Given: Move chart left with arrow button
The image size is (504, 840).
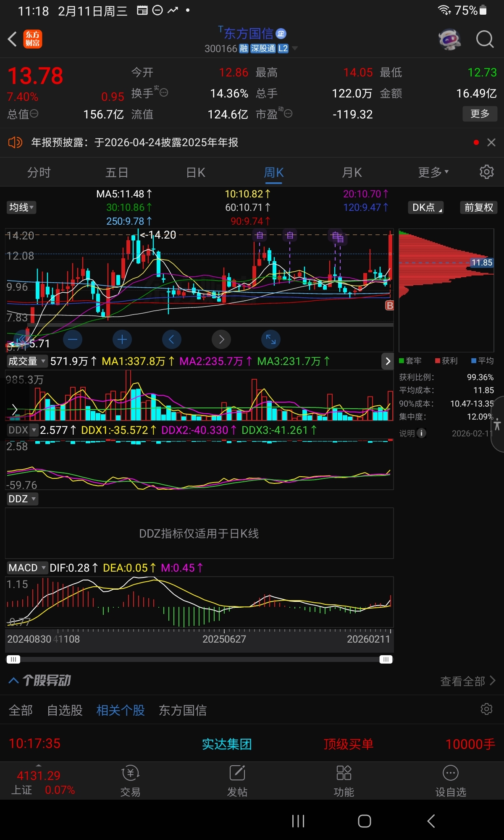Looking at the screenshot, I should (171, 339).
